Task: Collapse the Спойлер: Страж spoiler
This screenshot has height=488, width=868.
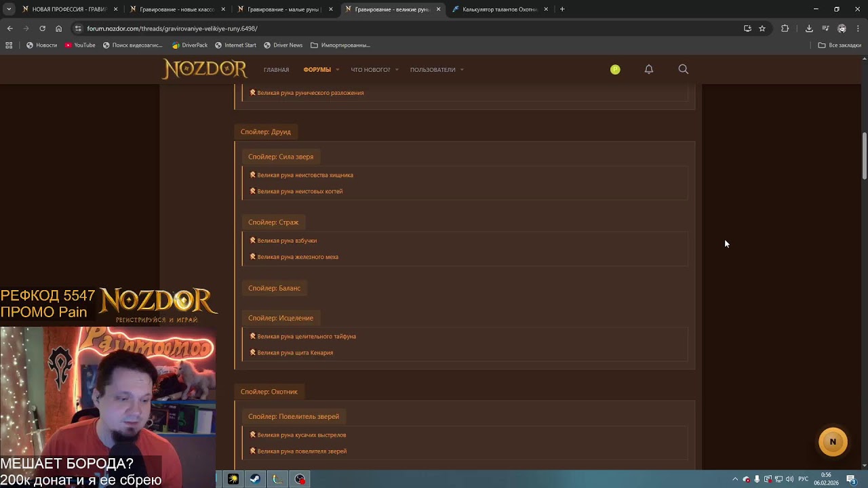Action: pyautogui.click(x=273, y=222)
